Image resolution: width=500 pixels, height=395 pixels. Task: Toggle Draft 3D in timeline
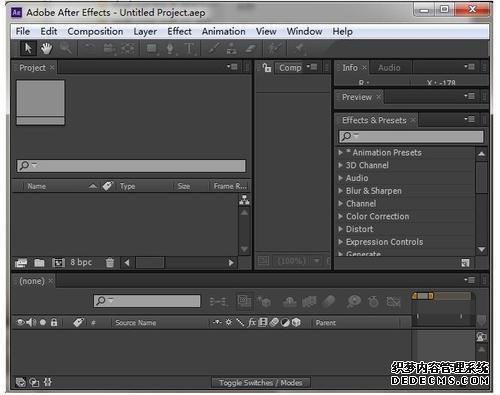[x=264, y=302]
